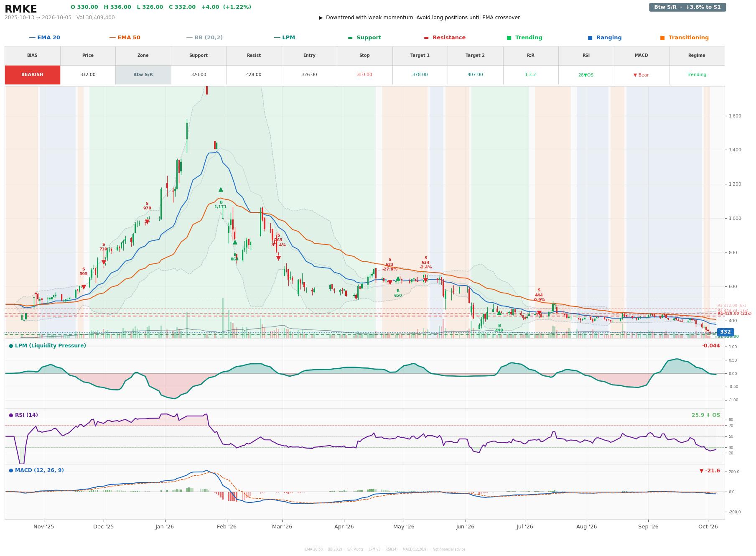The image size is (756, 556).
Task: Toggle the Resistance legend entry
Action: [x=445, y=38]
